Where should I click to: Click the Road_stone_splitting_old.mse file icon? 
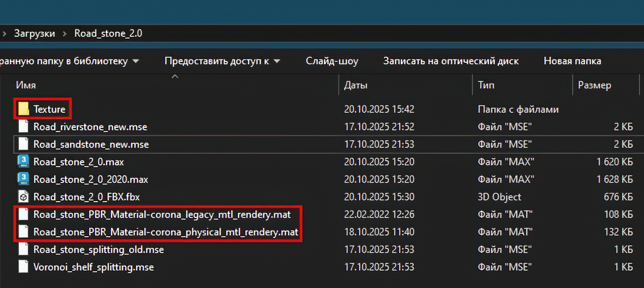pos(23,249)
